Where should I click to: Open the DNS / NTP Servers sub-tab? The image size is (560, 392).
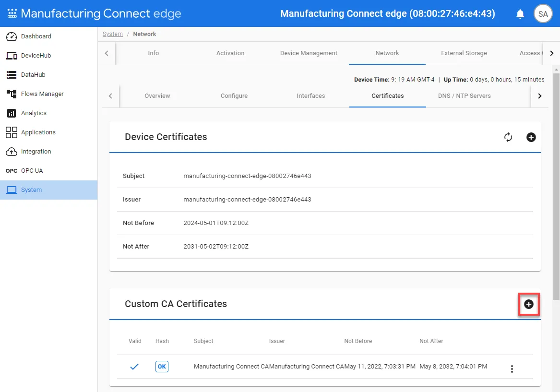[x=465, y=96]
